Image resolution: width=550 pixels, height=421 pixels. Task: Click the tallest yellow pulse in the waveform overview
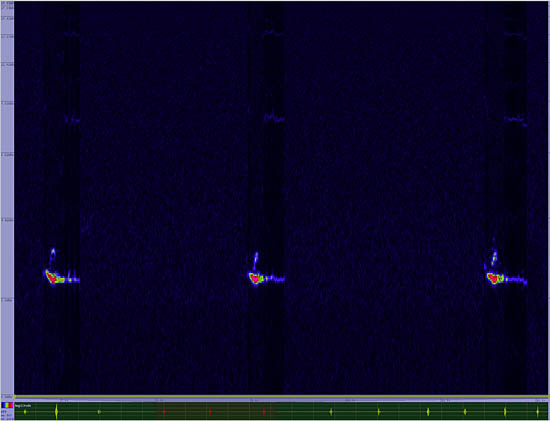[56, 412]
